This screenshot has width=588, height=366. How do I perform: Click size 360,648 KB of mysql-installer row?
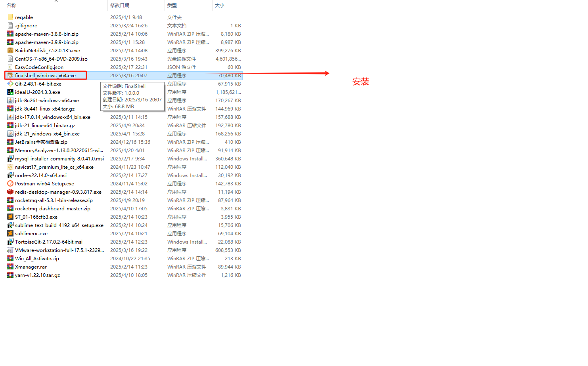point(228,158)
